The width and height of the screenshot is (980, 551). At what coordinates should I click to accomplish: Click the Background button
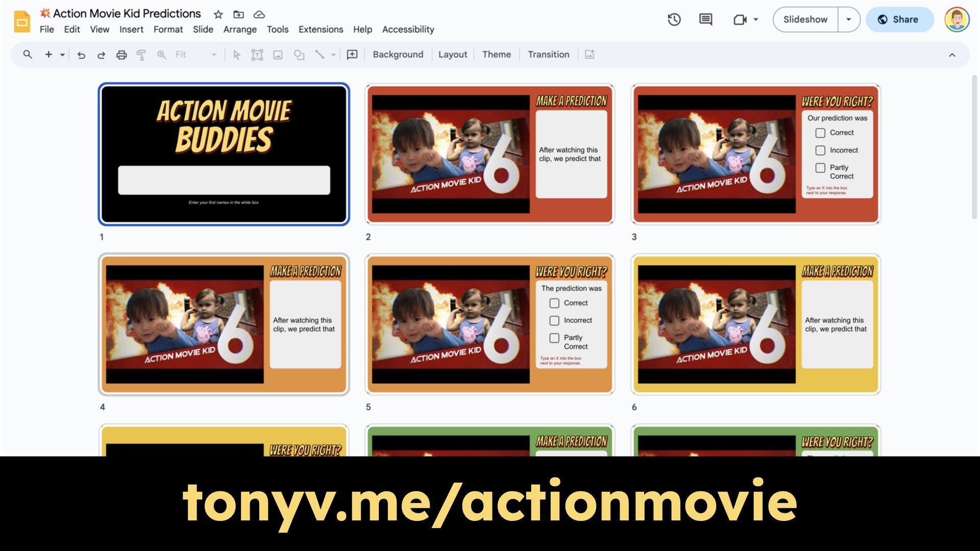coord(398,55)
